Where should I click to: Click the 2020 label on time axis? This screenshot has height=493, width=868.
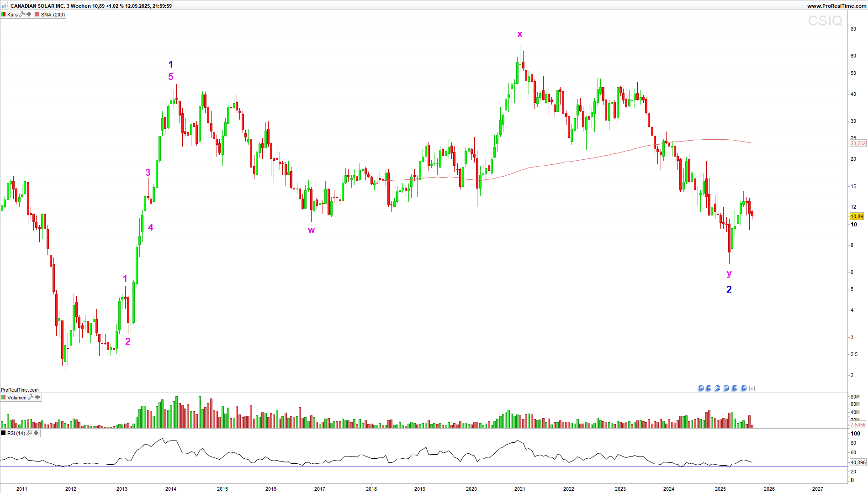click(x=471, y=489)
